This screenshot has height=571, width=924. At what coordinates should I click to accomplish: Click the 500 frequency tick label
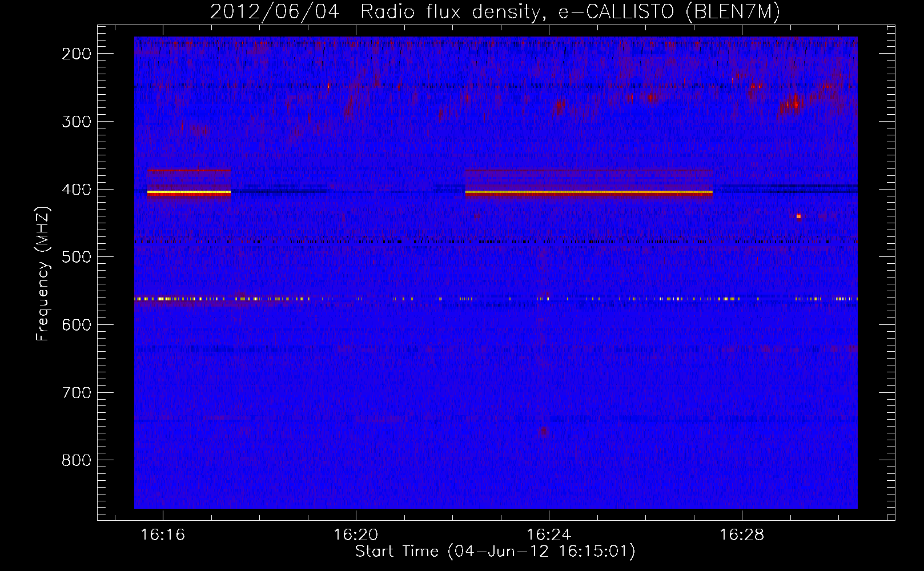(x=76, y=257)
